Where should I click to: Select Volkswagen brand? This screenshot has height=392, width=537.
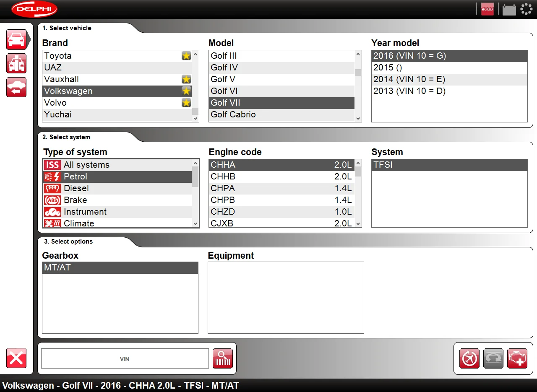click(117, 91)
